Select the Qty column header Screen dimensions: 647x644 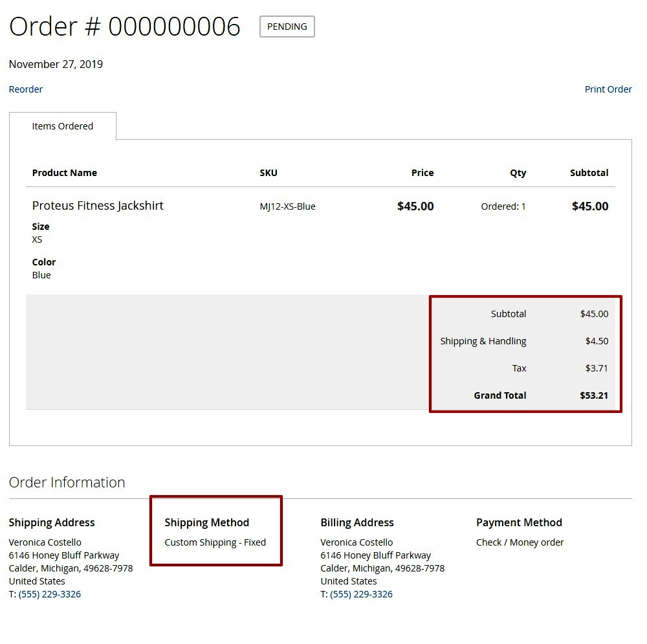[x=518, y=173]
